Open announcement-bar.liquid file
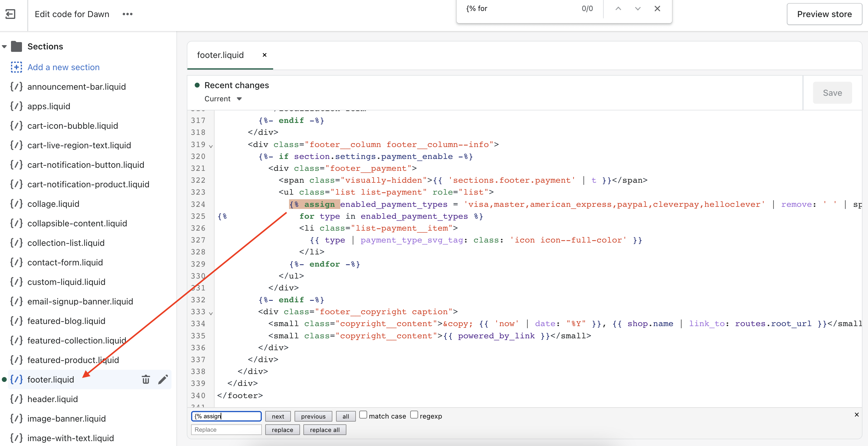This screenshot has width=868, height=446. [x=77, y=87]
